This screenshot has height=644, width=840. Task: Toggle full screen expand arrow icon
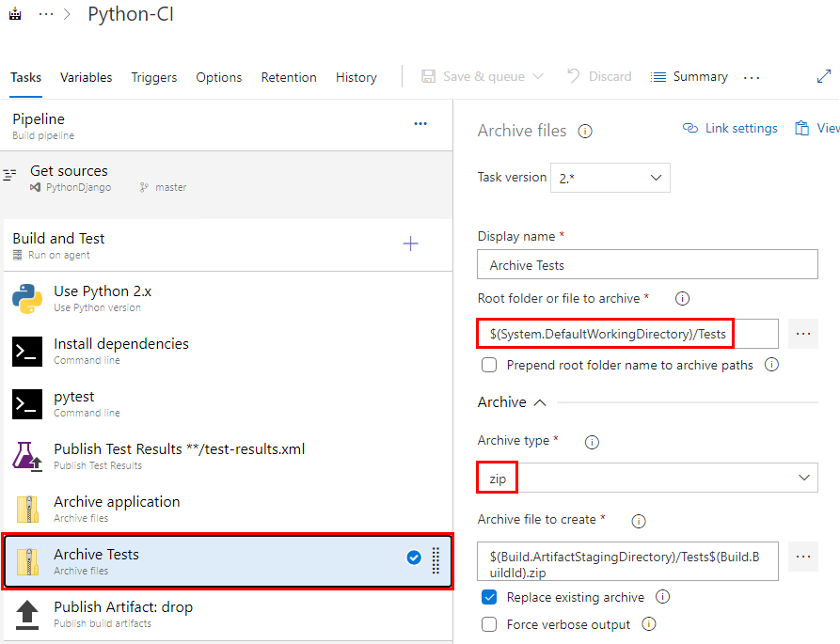[824, 76]
